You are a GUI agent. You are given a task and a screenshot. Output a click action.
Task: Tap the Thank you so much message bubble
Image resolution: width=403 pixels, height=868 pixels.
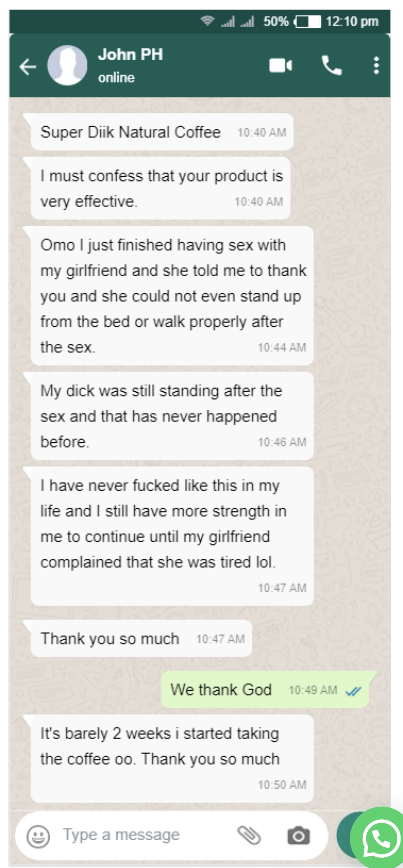pos(141,639)
